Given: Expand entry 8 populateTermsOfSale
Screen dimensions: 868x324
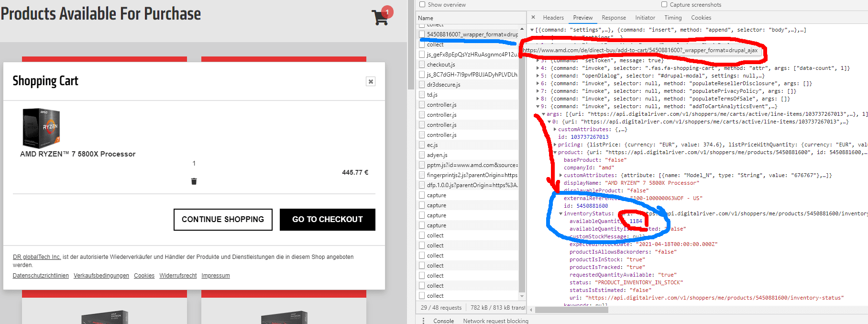Looking at the screenshot, I should coord(538,99).
